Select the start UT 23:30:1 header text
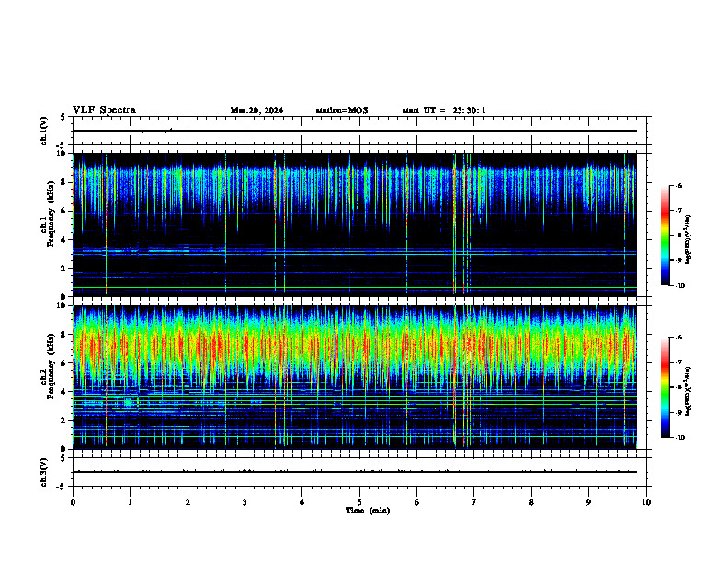Screen dimensions: 728x563 tap(444, 110)
